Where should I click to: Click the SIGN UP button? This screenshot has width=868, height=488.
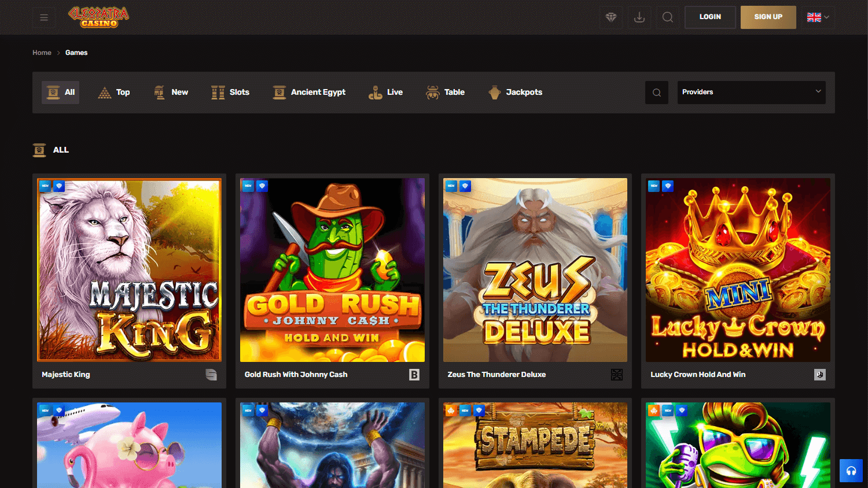point(768,17)
